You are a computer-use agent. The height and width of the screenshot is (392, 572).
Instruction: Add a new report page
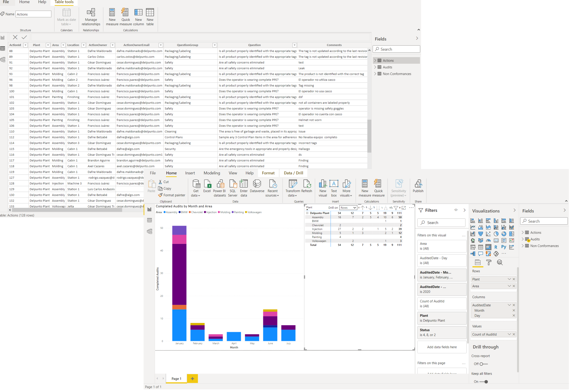[x=193, y=379]
